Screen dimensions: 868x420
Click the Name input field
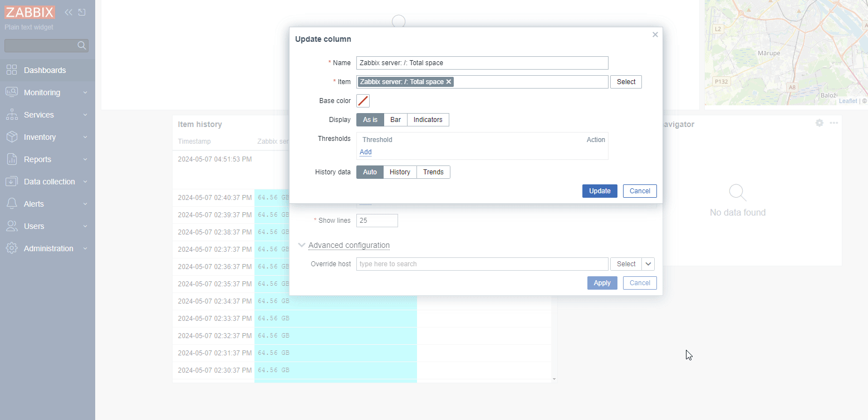click(482, 63)
